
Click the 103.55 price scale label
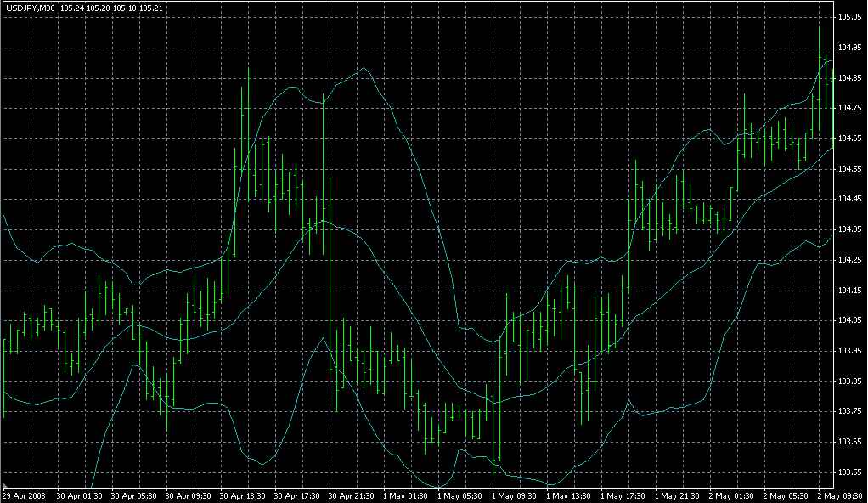pos(849,472)
